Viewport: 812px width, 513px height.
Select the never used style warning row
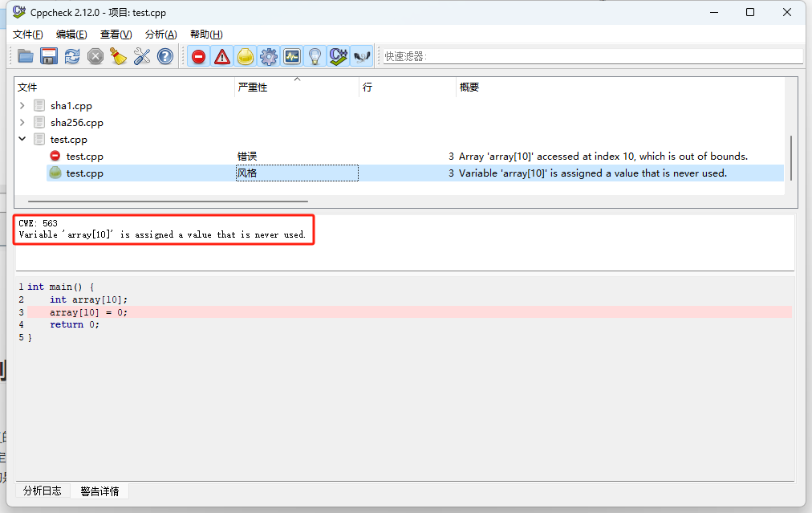point(415,173)
